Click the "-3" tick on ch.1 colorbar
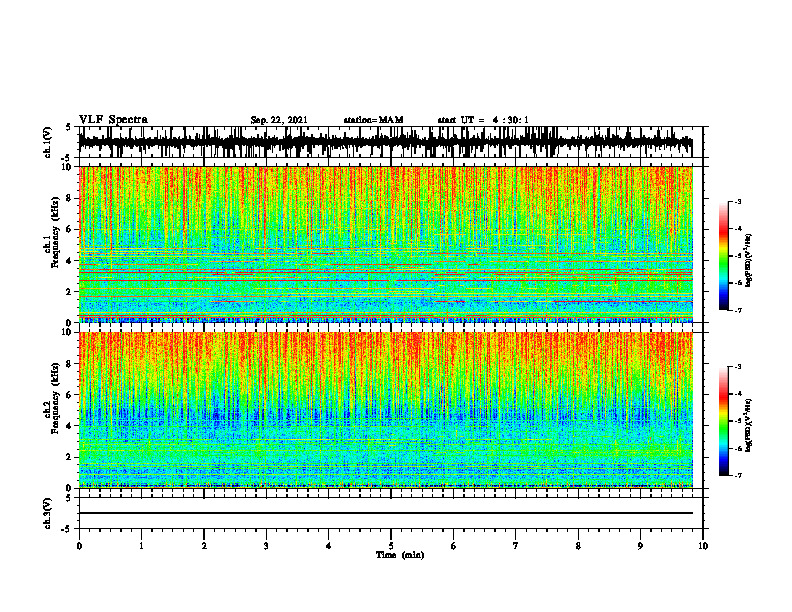This screenshot has width=792, height=612. (738, 201)
